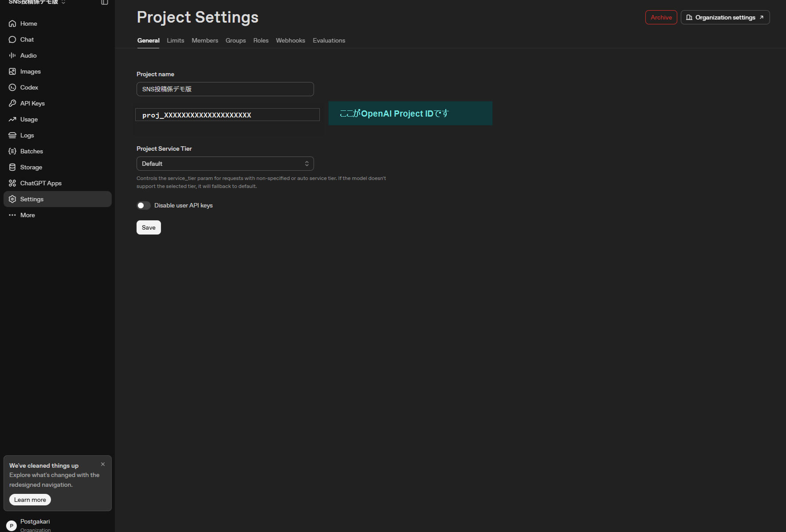Open ChatGPT Apps icon

coord(12,183)
